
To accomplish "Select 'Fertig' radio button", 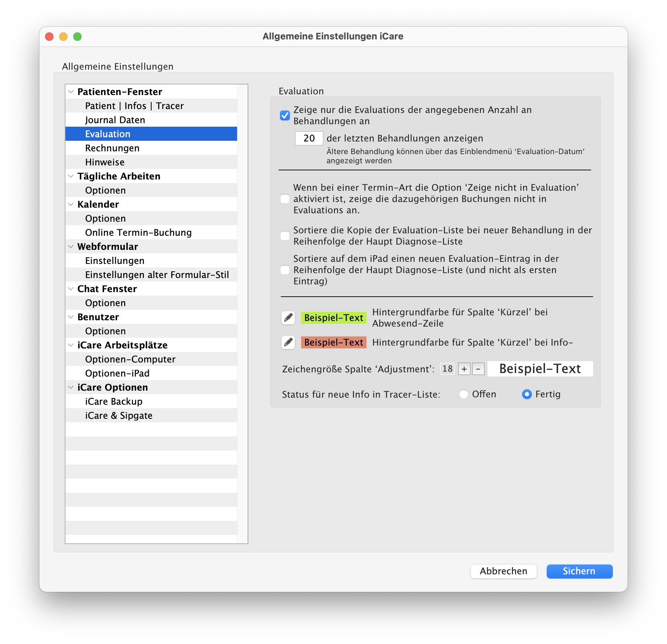I will 527,394.
